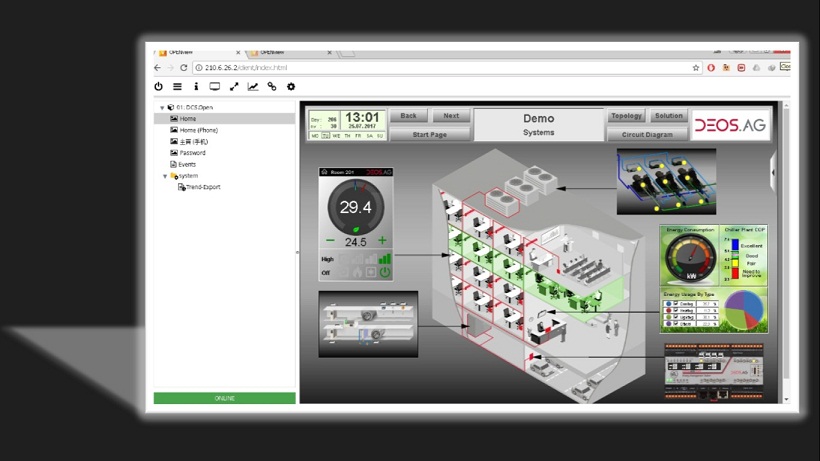Click the Start Page button
The height and width of the screenshot is (461, 820).
(x=429, y=134)
